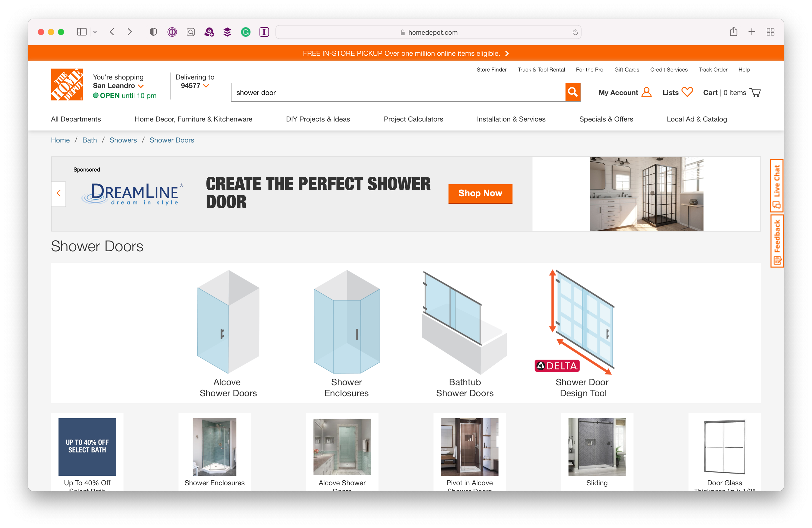Open Local Ad & Catalog menu
This screenshot has height=528, width=812.
point(697,119)
